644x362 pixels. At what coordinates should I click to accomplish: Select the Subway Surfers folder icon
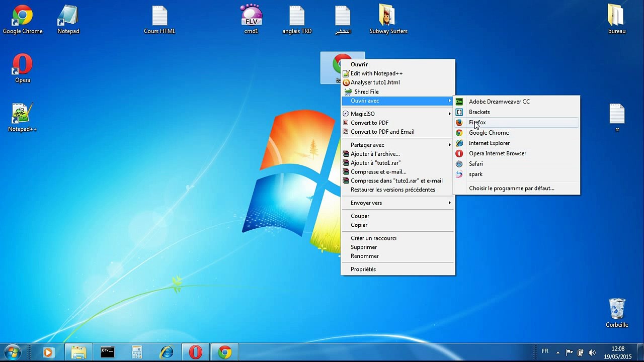click(388, 20)
